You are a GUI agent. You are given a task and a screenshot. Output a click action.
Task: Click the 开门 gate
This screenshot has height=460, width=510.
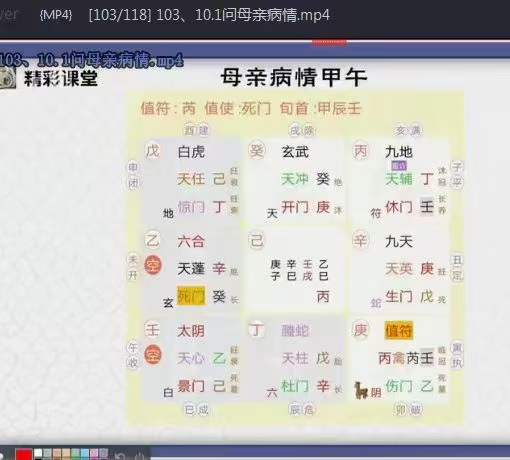click(295, 207)
